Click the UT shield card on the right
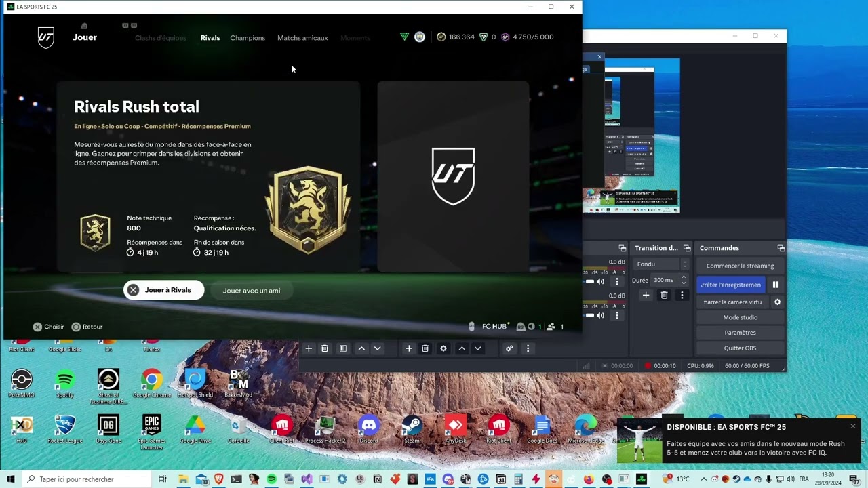 [x=453, y=177]
